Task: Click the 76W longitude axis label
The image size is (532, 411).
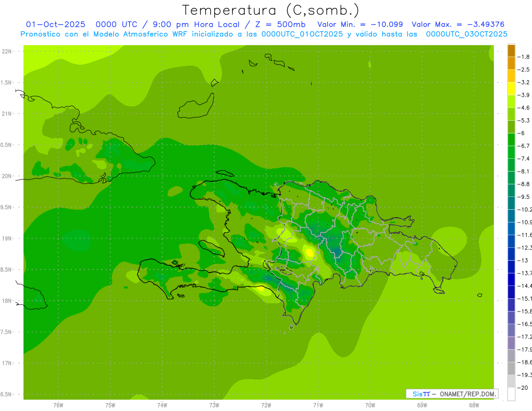Action: pos(58,405)
